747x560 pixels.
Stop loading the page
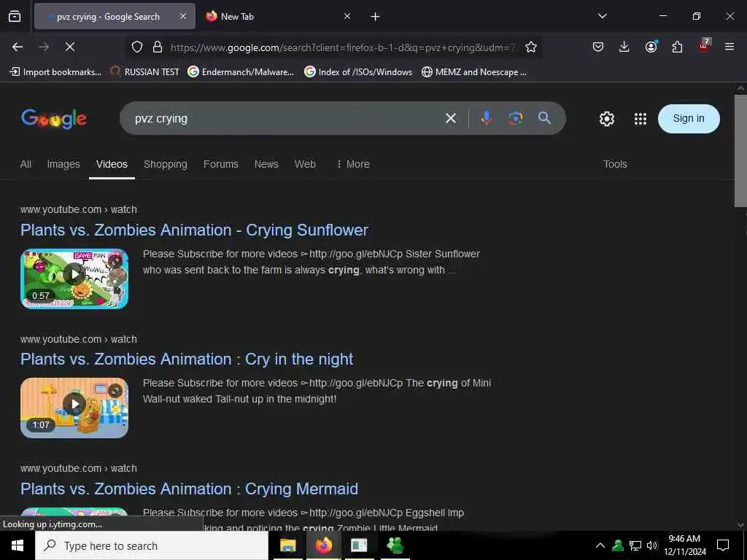69,47
